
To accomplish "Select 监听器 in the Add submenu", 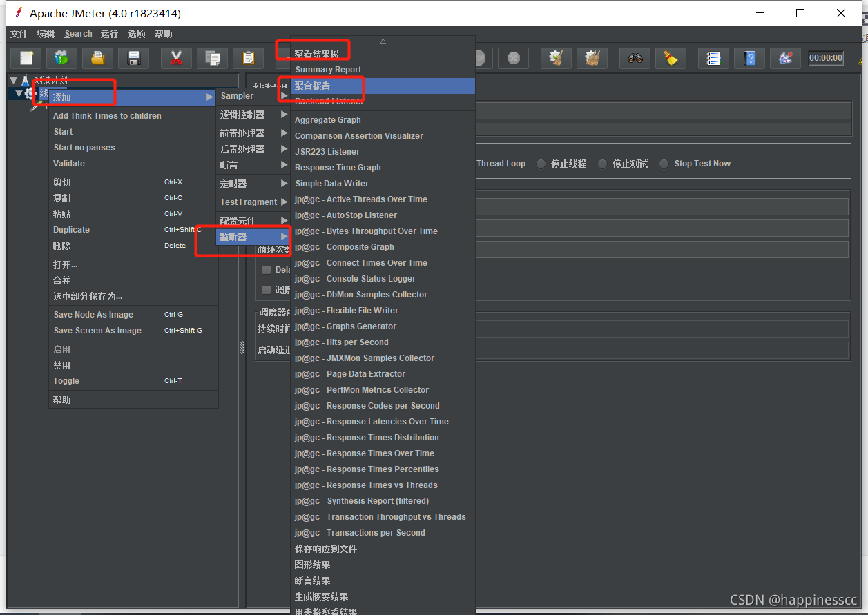I will [253, 237].
